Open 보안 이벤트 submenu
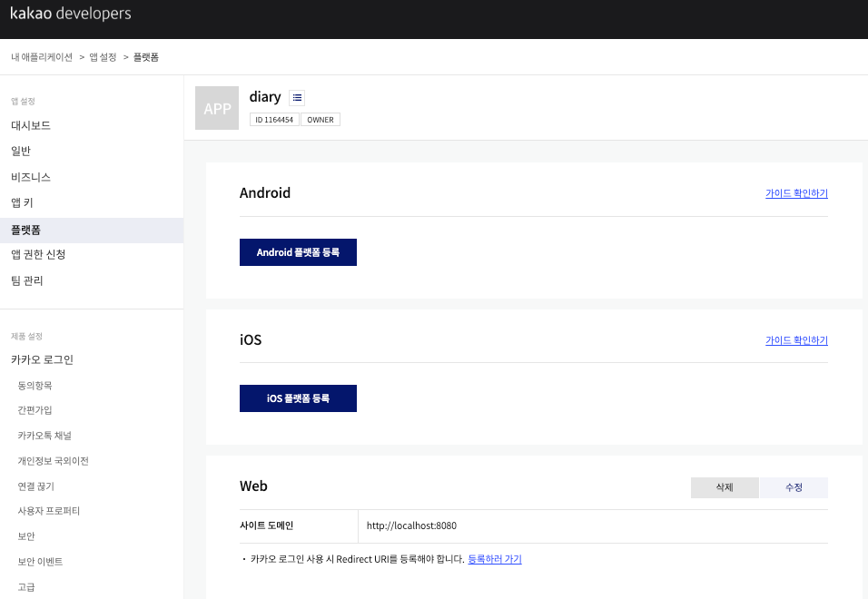 tap(41, 562)
